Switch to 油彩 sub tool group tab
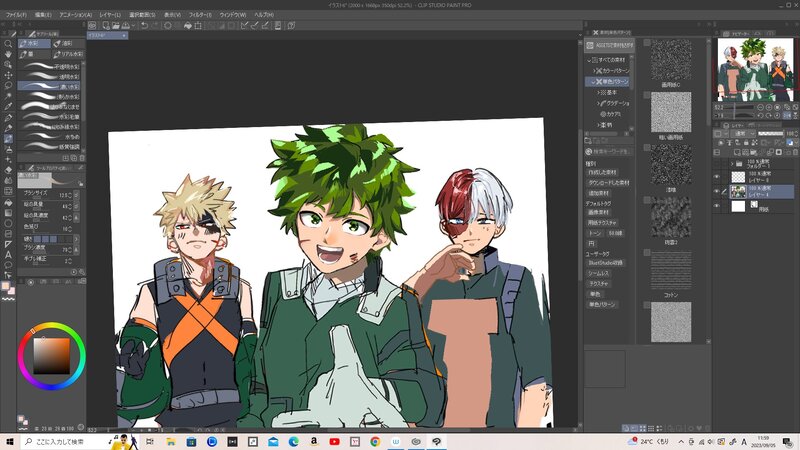 pos(68,43)
